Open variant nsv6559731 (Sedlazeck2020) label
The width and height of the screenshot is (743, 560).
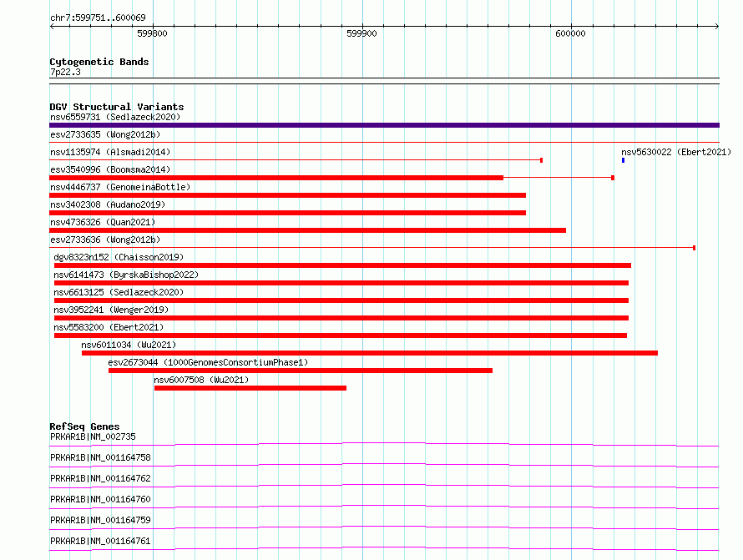[115, 117]
